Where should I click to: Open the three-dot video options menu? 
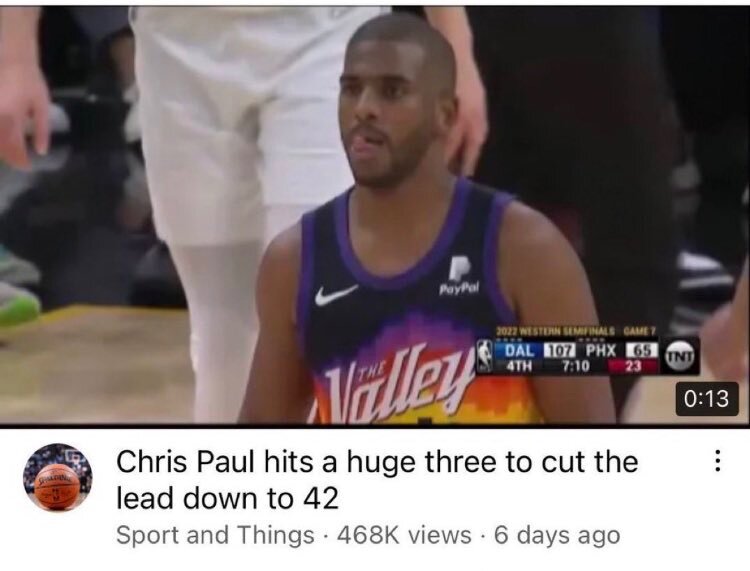tap(717, 462)
